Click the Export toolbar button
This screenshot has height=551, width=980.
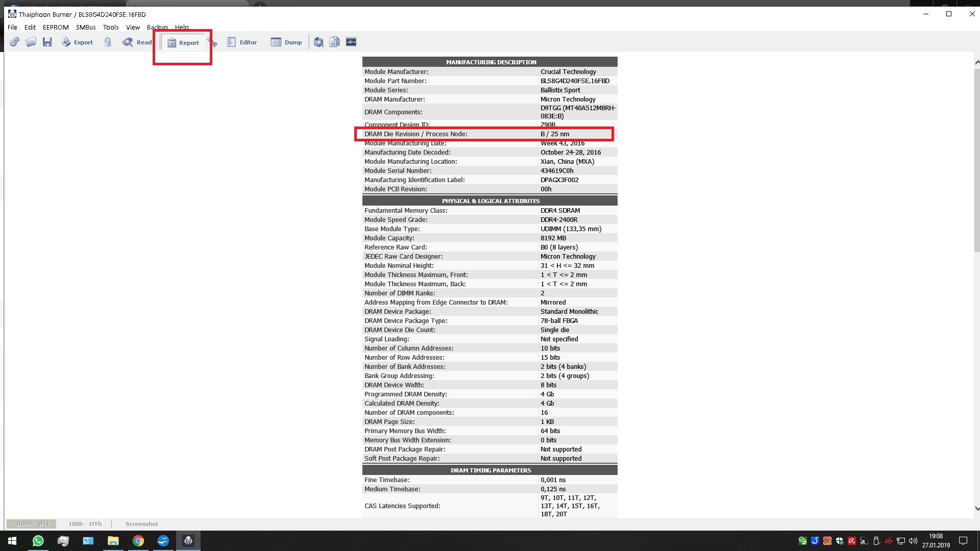click(77, 42)
